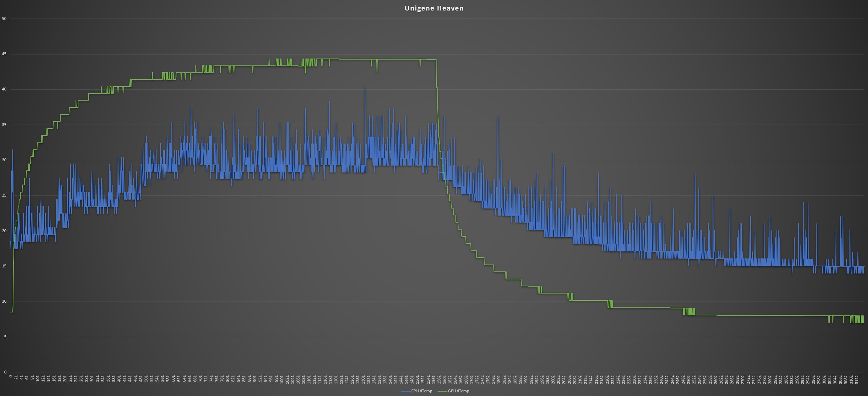Click the 15 label on vertical axis

click(4, 266)
